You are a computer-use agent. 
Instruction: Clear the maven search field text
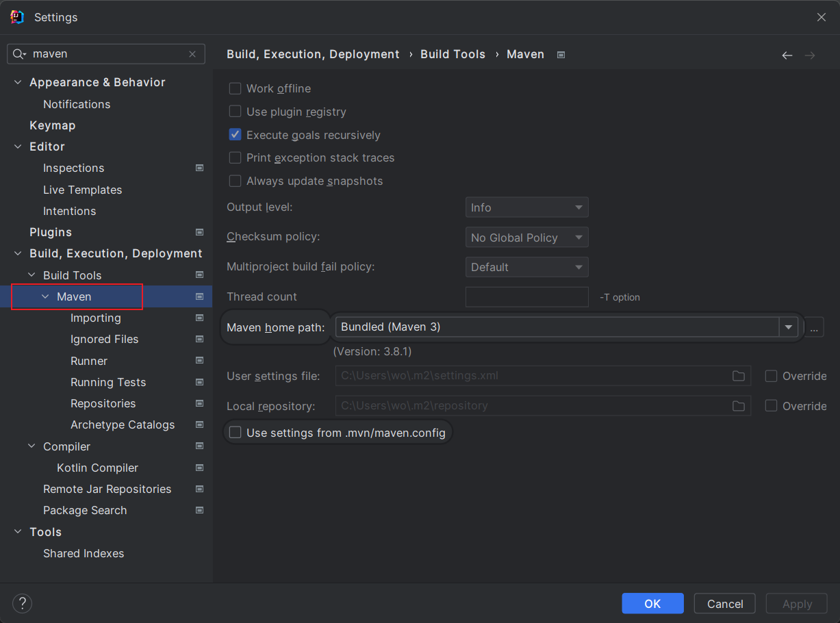192,54
